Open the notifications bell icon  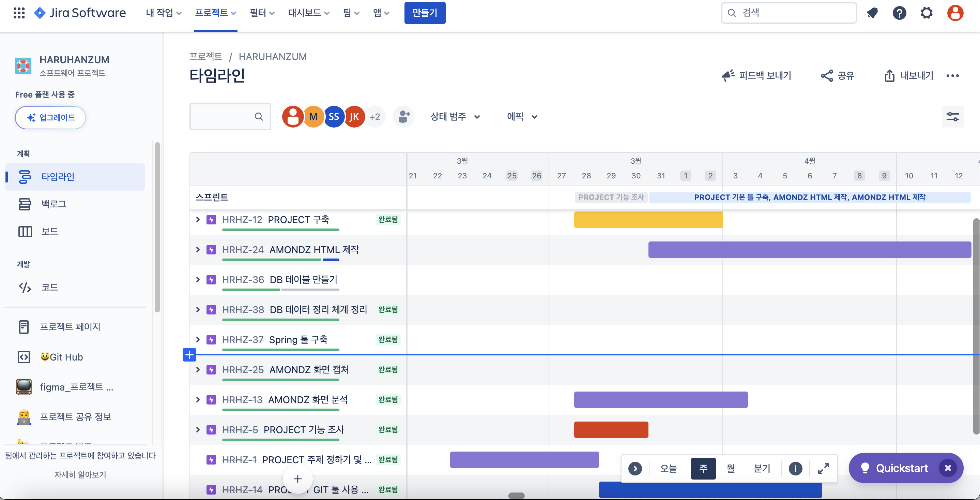[x=872, y=13]
